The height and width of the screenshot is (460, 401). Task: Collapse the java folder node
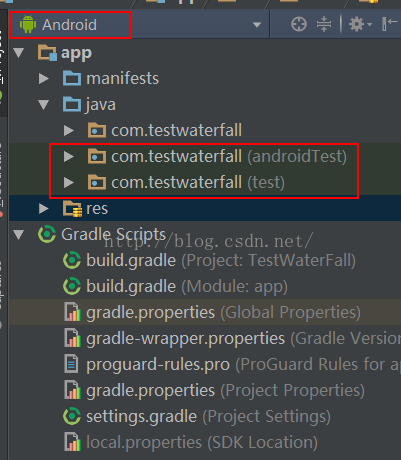click(44, 105)
